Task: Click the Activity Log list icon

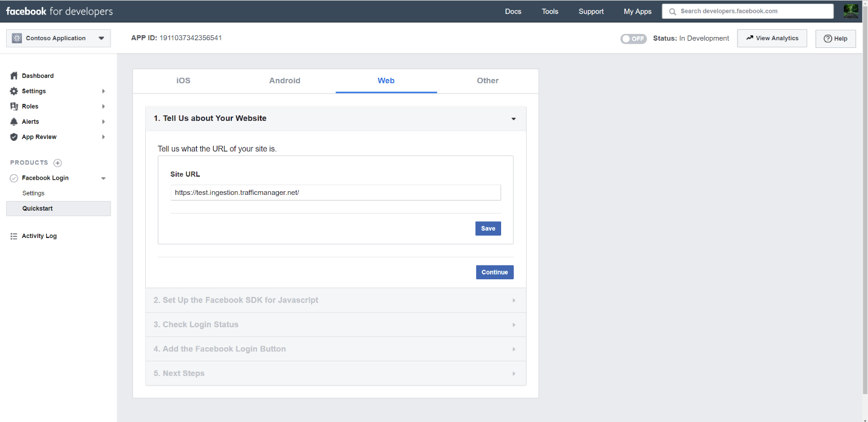Action: pos(14,236)
